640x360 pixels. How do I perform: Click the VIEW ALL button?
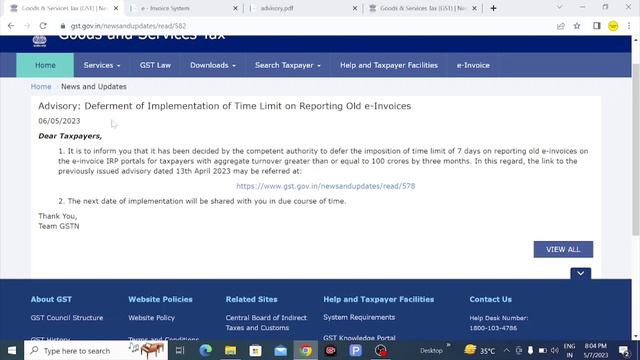563,249
